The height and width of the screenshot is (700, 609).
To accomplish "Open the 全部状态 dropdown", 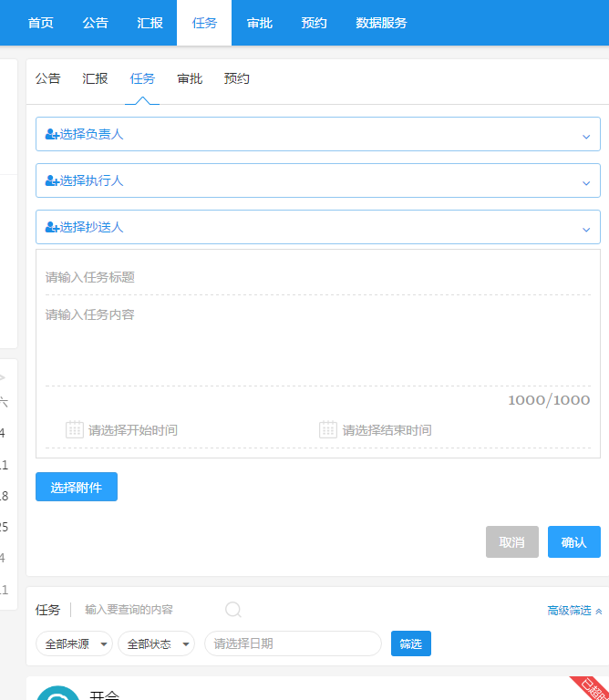I will pyautogui.click(x=156, y=643).
